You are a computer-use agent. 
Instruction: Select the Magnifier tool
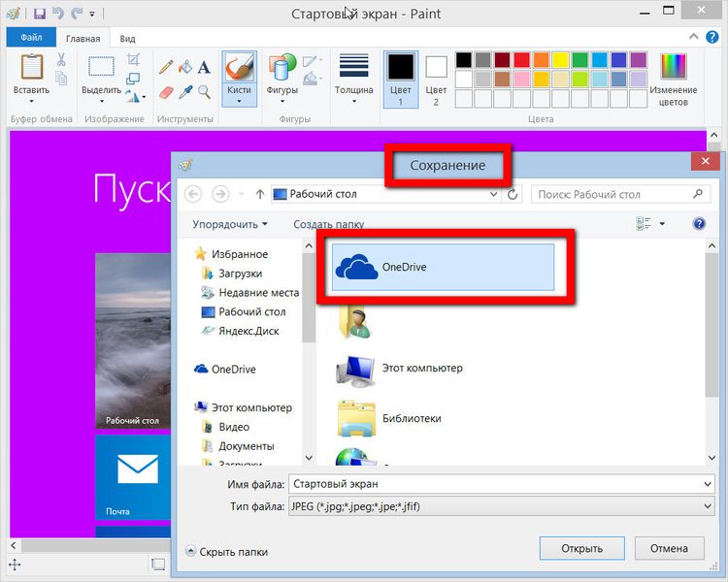tap(204, 92)
